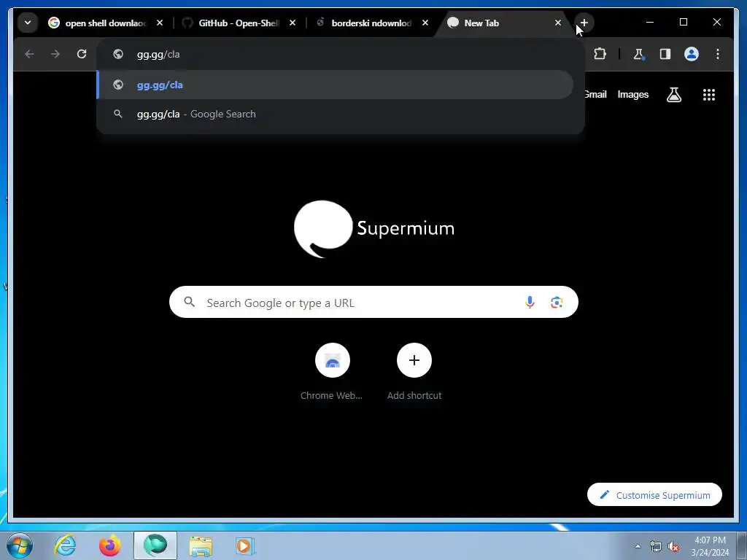Viewport: 747px width, 560px height.
Task: Click the Supermium logo
Action: pyautogui.click(x=373, y=229)
